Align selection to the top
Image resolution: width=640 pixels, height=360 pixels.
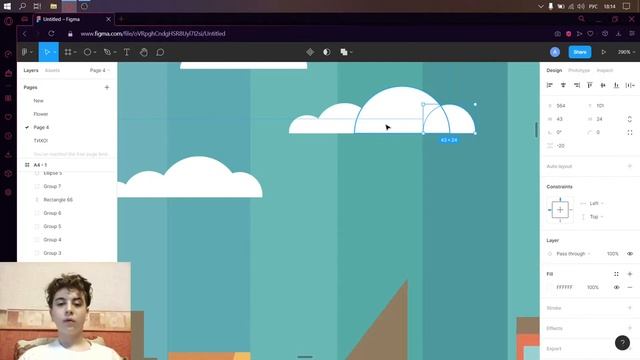coord(590,85)
